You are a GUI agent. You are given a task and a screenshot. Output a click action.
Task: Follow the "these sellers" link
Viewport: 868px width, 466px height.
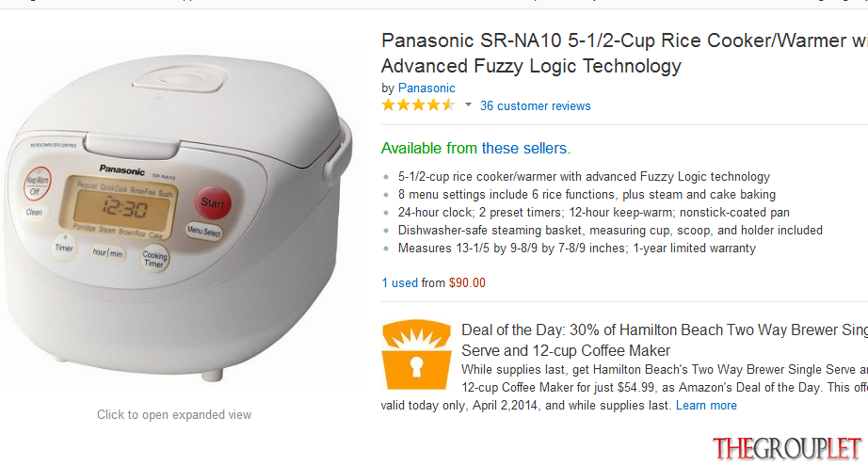[523, 149]
